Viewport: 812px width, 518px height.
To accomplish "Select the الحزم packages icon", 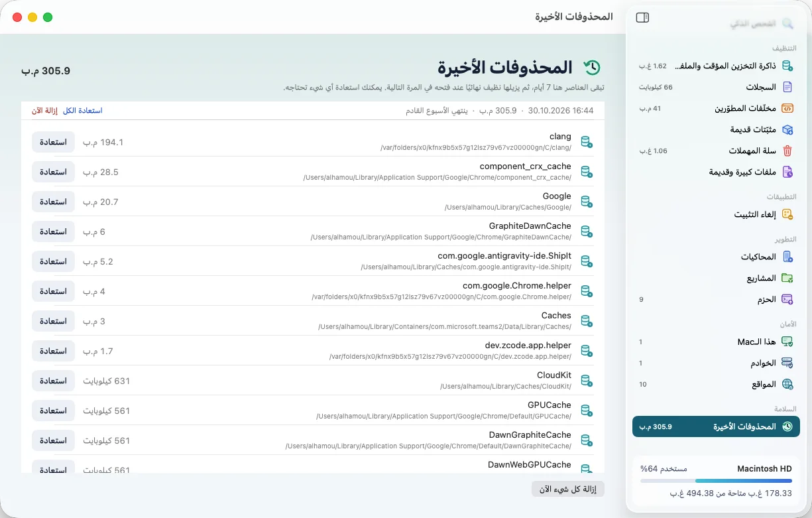I will coord(787,299).
